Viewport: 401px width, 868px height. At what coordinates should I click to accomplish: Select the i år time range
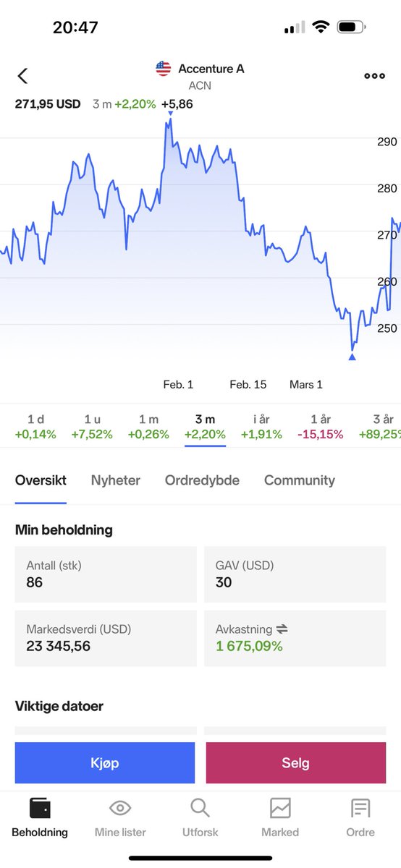pos(261,427)
